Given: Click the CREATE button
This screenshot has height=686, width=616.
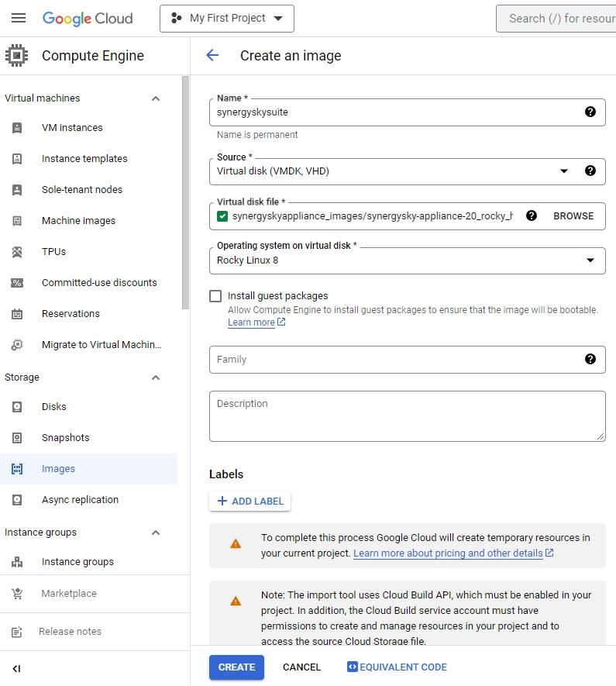Looking at the screenshot, I should [236, 667].
